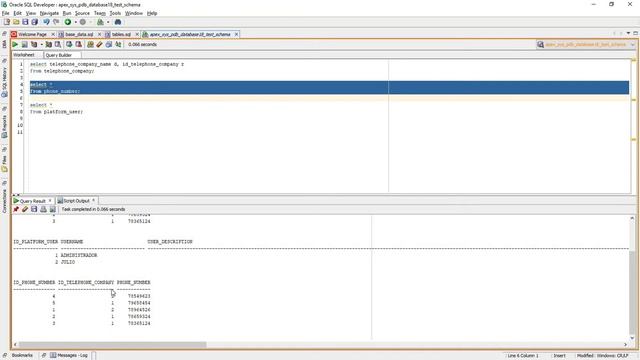Click the output horizontal scrollbar thumb
The width and height of the screenshot is (640, 360).
[x=113, y=345]
